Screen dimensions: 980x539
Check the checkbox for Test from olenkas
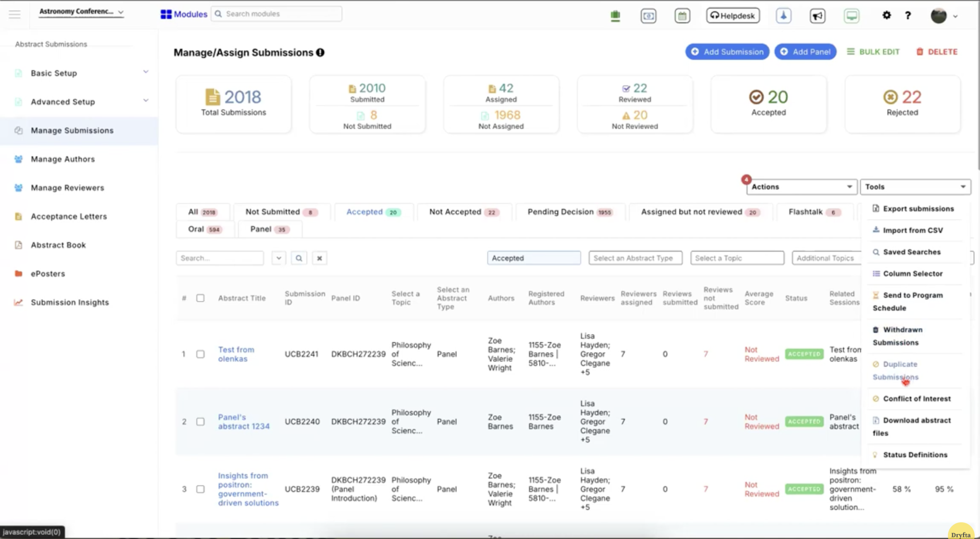coord(200,354)
